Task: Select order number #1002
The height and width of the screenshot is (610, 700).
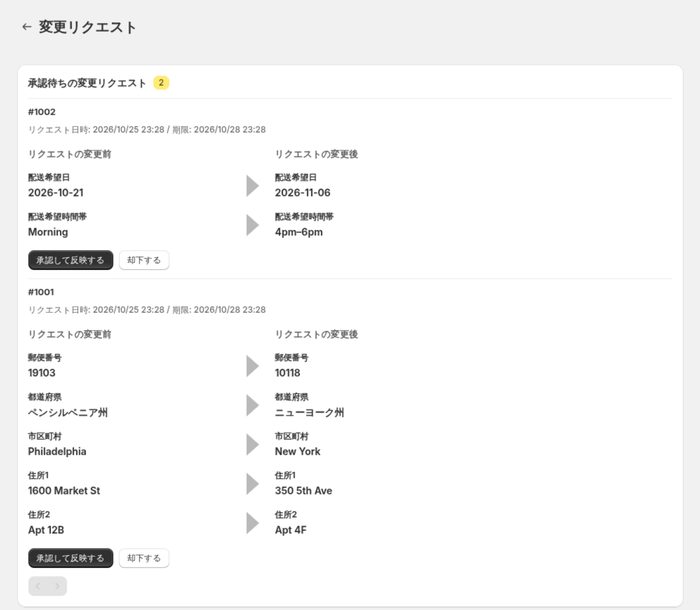Action: [42, 112]
